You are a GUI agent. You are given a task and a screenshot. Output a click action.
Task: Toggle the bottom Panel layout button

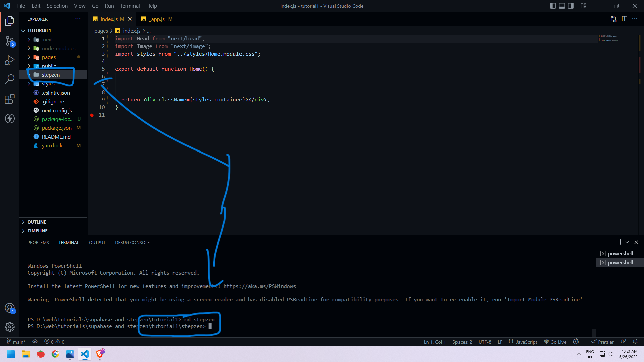click(562, 6)
